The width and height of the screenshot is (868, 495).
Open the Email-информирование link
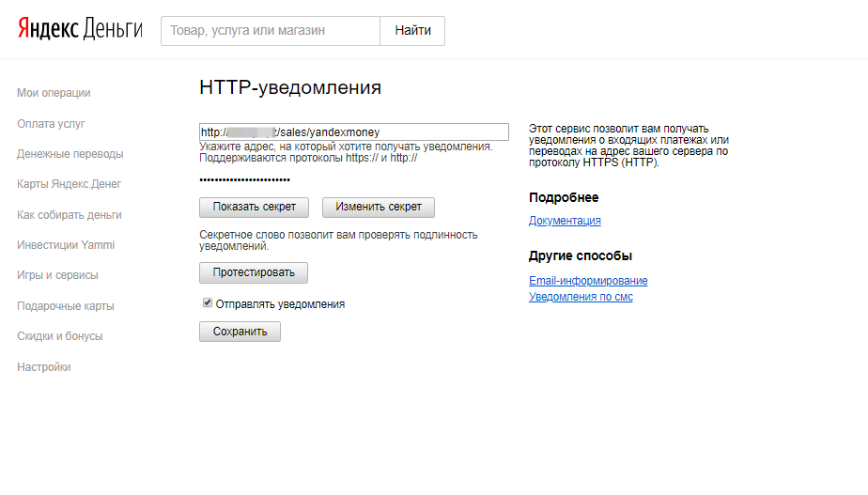(588, 281)
